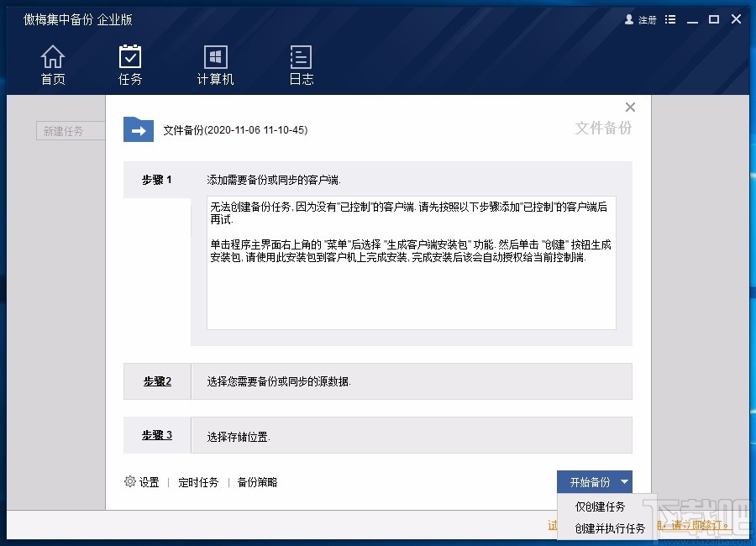Open the 备份策略 backup policy menu
This screenshot has height=546, width=756.
pyautogui.click(x=260, y=482)
